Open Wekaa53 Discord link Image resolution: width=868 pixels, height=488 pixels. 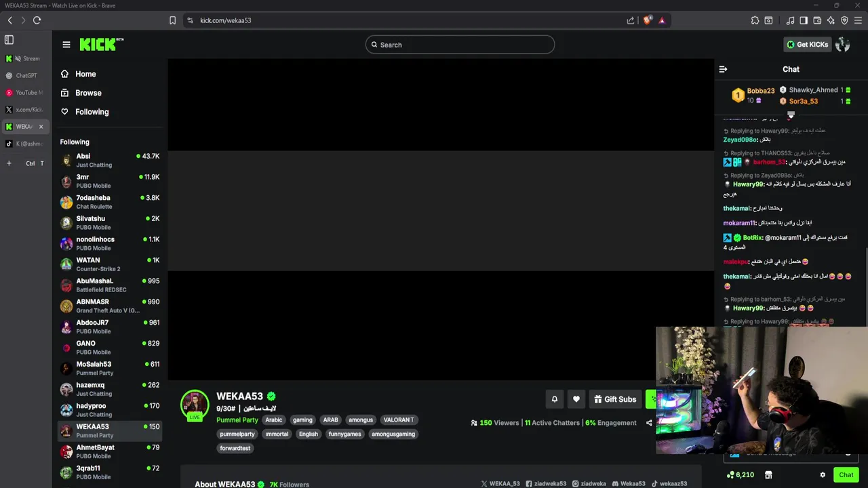coord(629,484)
